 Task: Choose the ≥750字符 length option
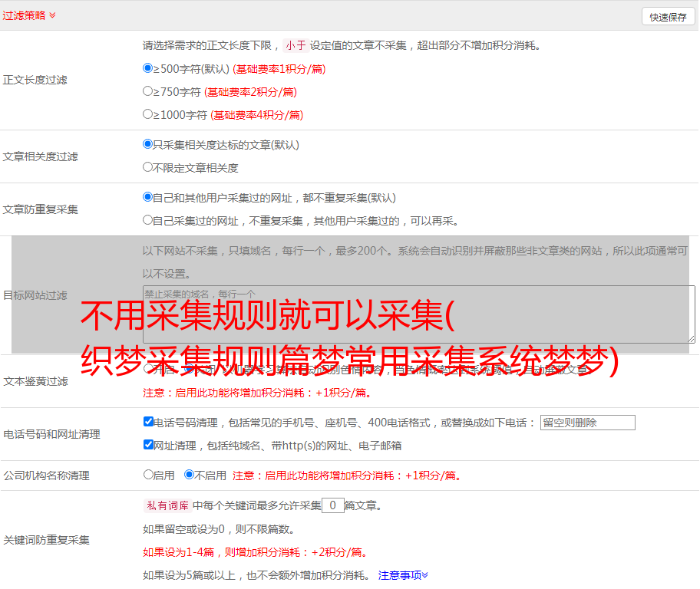(x=148, y=91)
